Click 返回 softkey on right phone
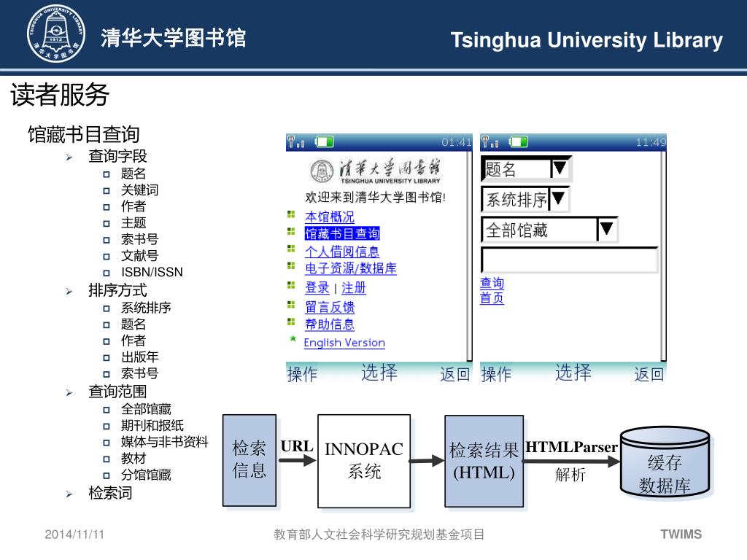Screen dimensions: 747x560 point(649,374)
